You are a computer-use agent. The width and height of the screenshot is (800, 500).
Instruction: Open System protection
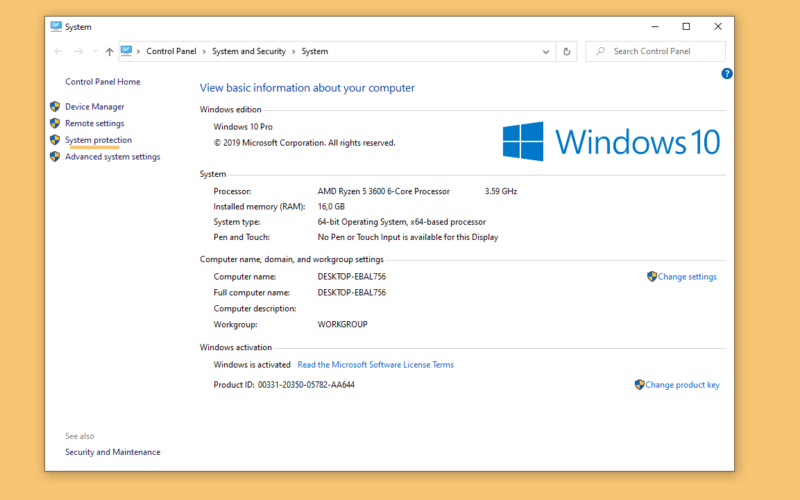pos(98,140)
